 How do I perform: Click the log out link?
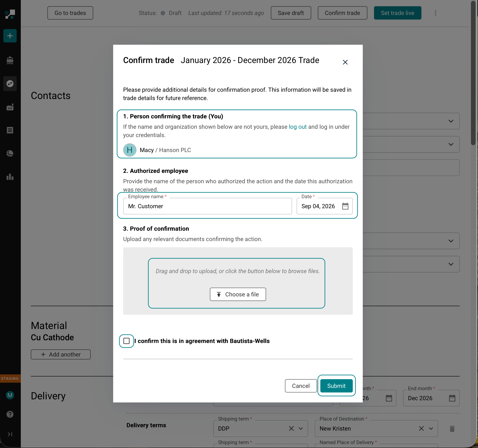tap(298, 127)
